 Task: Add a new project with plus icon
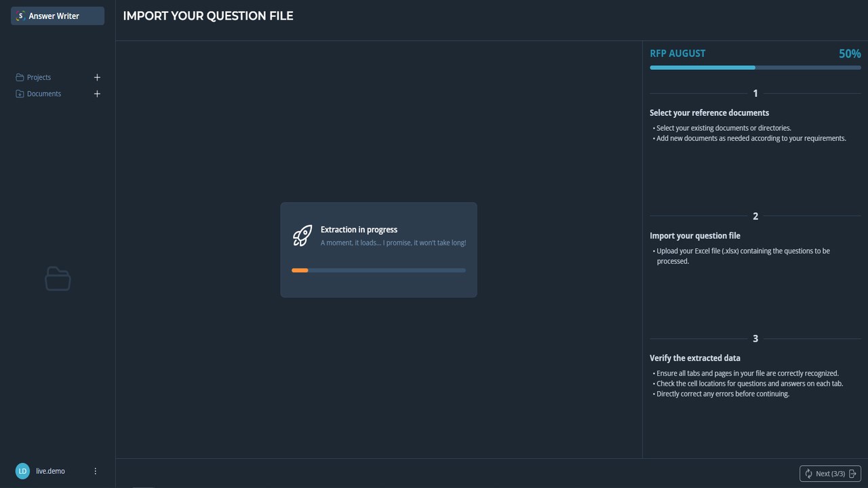tap(97, 77)
